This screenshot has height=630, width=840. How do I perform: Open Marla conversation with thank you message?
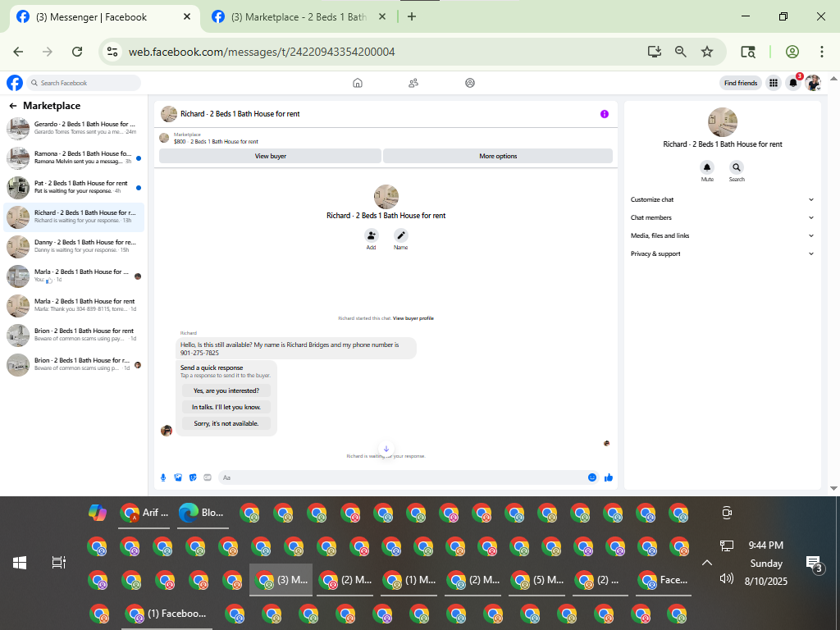coord(74,305)
